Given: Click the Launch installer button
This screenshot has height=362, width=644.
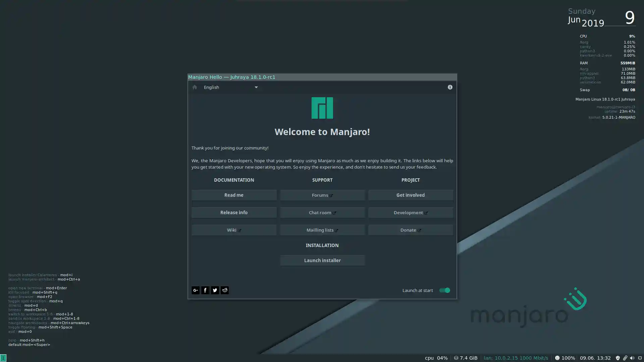Looking at the screenshot, I should (322, 260).
